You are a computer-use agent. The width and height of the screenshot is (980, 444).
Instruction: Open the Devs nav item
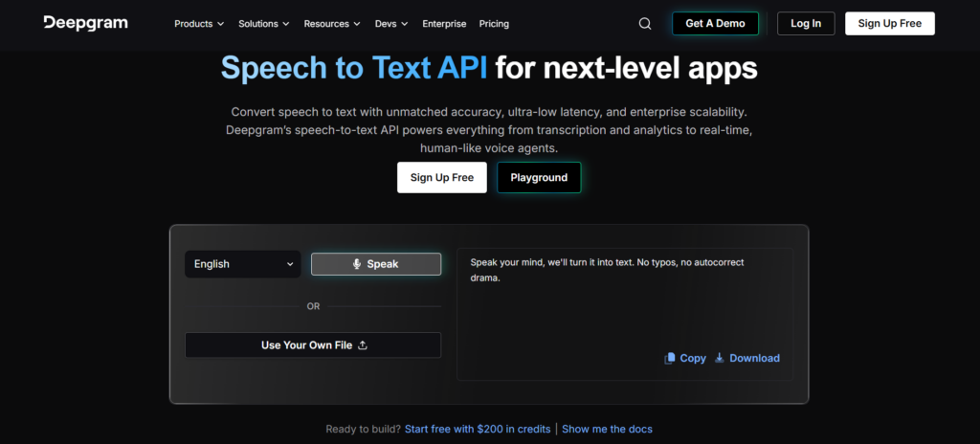coord(391,24)
